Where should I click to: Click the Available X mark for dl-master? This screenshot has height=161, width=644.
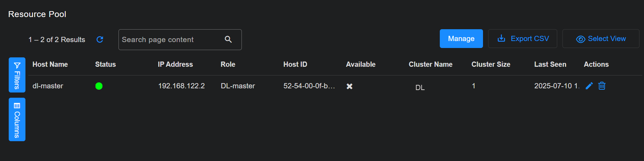[x=350, y=86]
